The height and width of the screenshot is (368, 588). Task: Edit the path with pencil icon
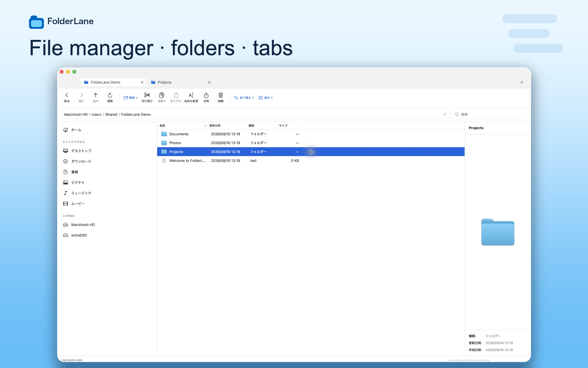pos(445,114)
